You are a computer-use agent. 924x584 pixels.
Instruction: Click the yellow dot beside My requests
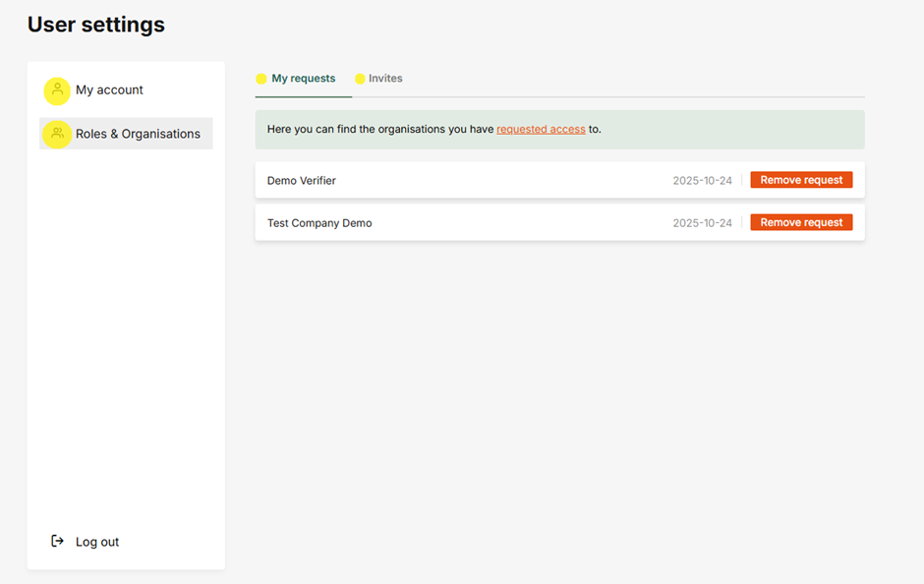tap(261, 79)
